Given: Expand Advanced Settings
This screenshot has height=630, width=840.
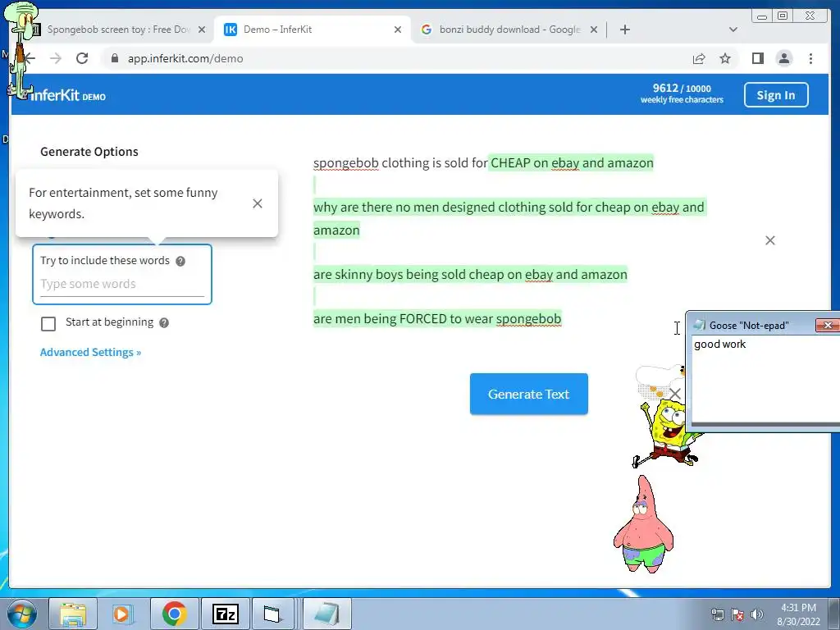Looking at the screenshot, I should (x=90, y=352).
